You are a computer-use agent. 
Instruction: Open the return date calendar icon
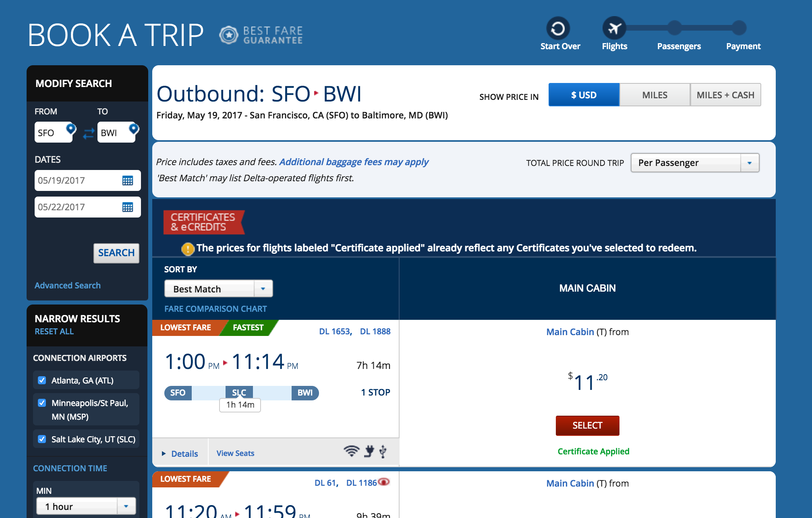click(x=128, y=207)
